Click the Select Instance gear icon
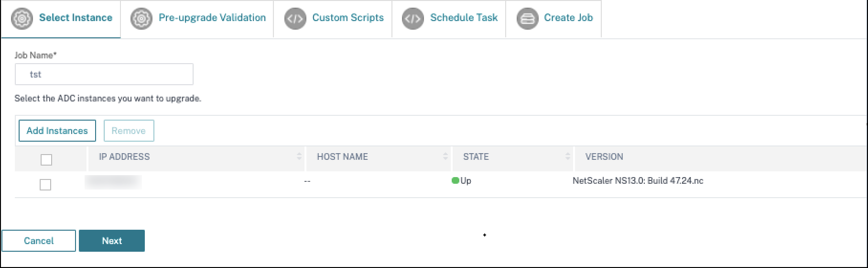The width and height of the screenshot is (868, 268). pos(22,19)
